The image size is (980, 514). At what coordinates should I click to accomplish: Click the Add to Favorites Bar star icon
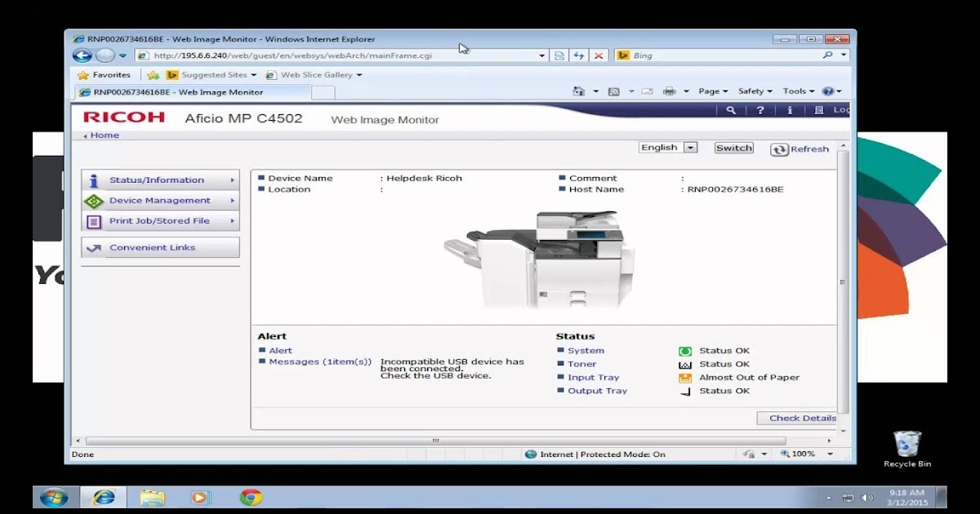pos(153,74)
